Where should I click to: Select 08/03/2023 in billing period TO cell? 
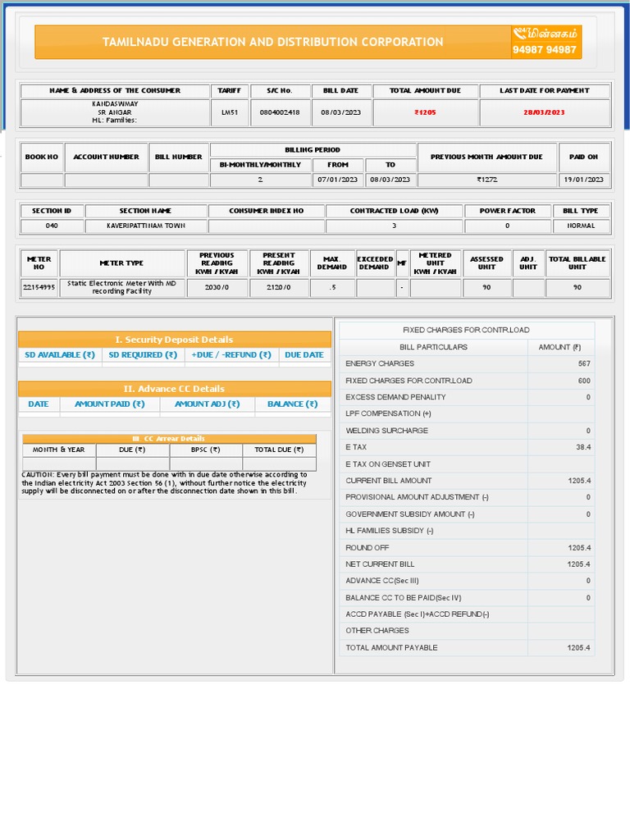click(390, 180)
